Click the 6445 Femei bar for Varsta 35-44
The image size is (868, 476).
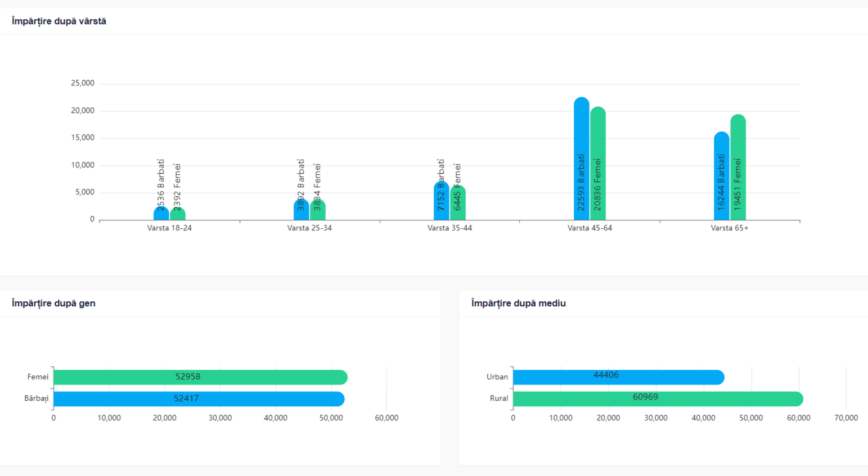click(458, 204)
